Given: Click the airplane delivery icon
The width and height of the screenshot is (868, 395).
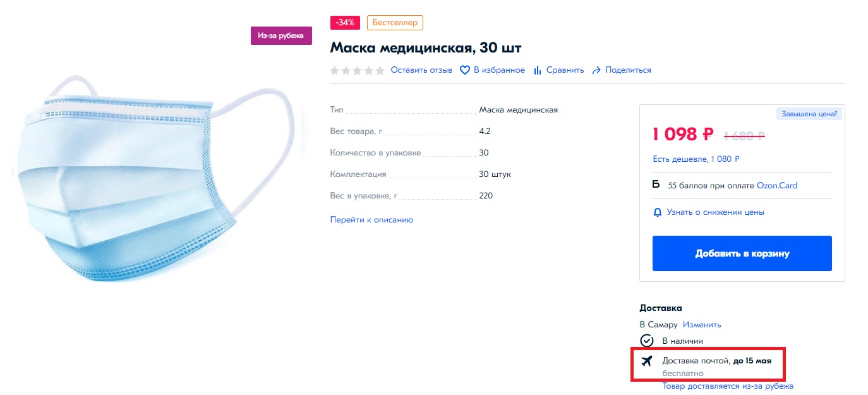Looking at the screenshot, I should 646,361.
